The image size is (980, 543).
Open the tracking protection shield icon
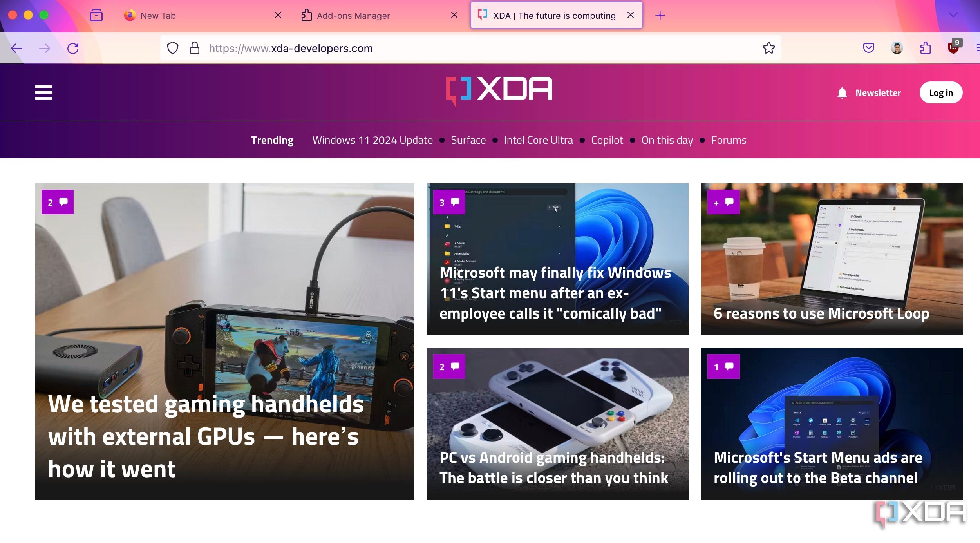pyautogui.click(x=173, y=48)
